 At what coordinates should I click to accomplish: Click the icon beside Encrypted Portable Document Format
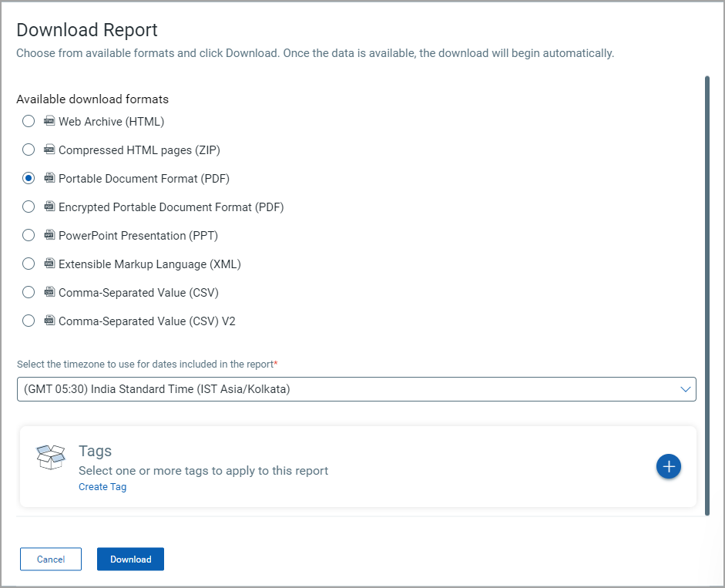click(49, 207)
